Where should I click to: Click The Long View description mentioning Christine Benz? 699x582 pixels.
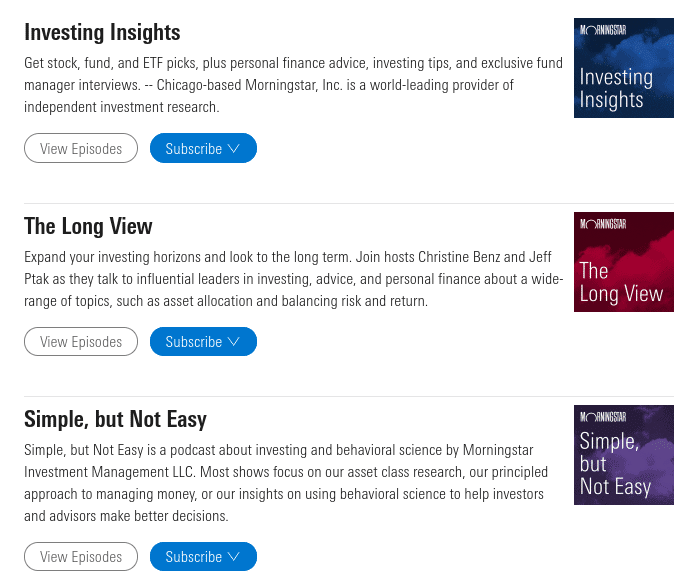(293, 279)
